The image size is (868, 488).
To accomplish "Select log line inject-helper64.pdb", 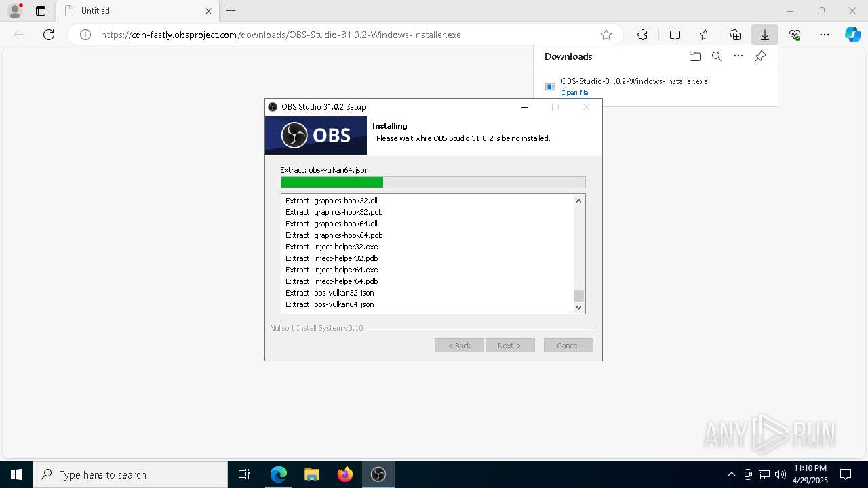I will click(x=332, y=281).
